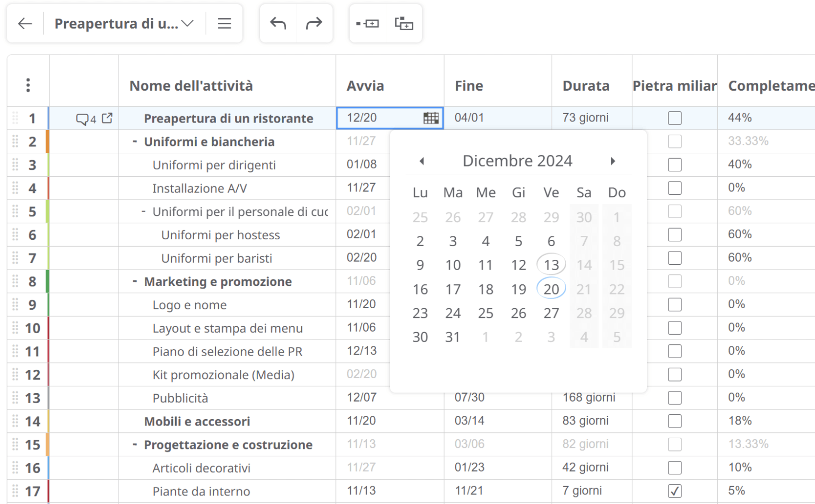Click the undo arrow icon
Viewport: 815px width, 504px height.
coord(278,23)
